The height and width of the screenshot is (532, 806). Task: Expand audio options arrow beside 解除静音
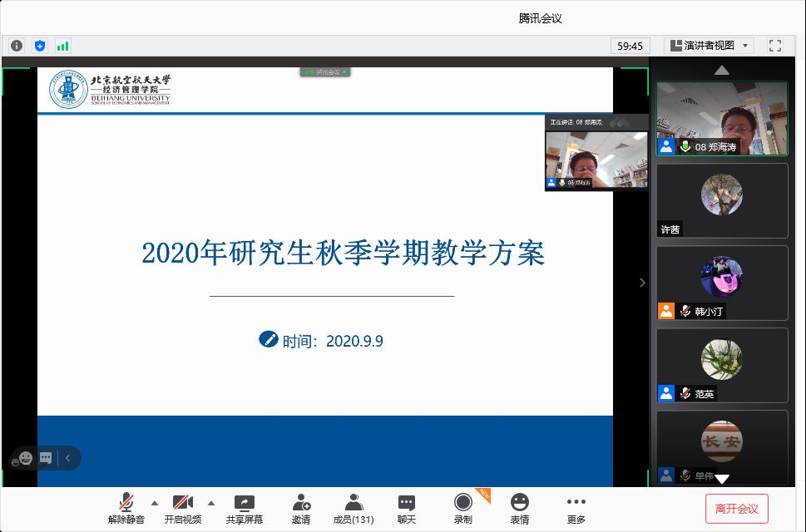(x=154, y=502)
